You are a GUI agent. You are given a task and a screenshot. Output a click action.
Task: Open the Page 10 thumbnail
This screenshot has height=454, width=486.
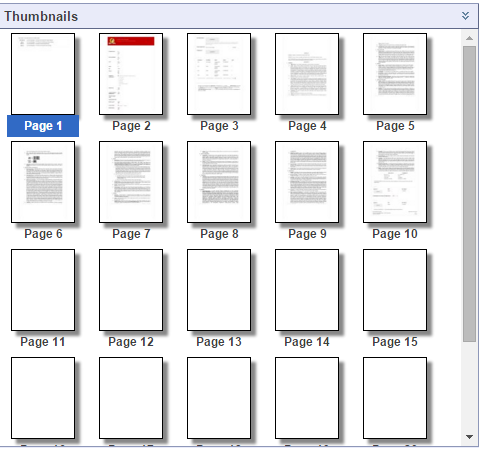pyautogui.click(x=395, y=182)
